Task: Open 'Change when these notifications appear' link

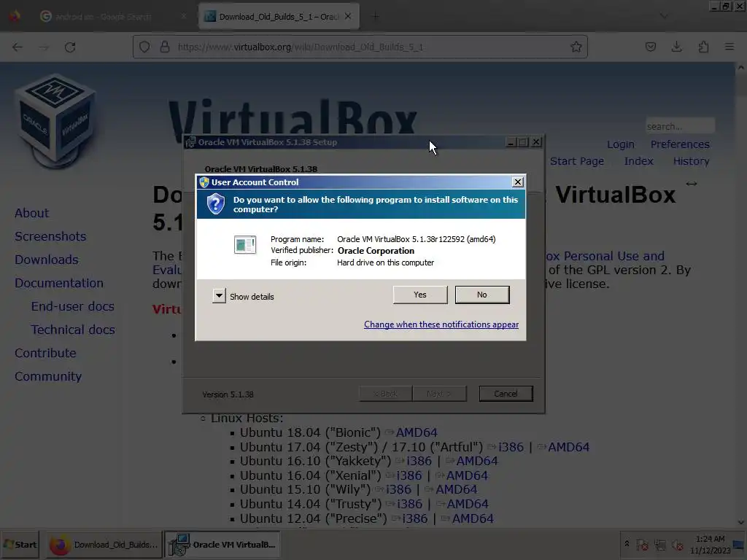Action: (x=441, y=324)
